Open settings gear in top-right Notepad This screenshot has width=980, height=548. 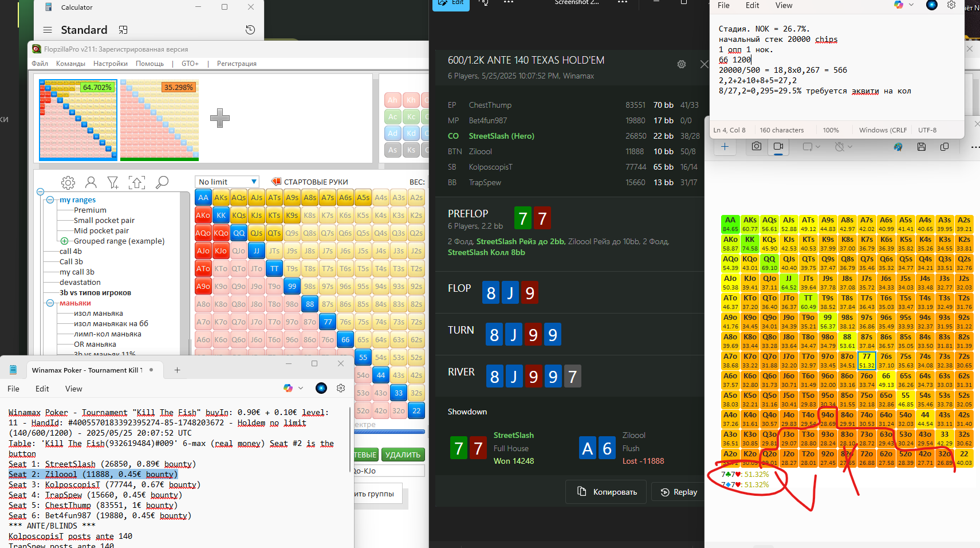(x=951, y=5)
